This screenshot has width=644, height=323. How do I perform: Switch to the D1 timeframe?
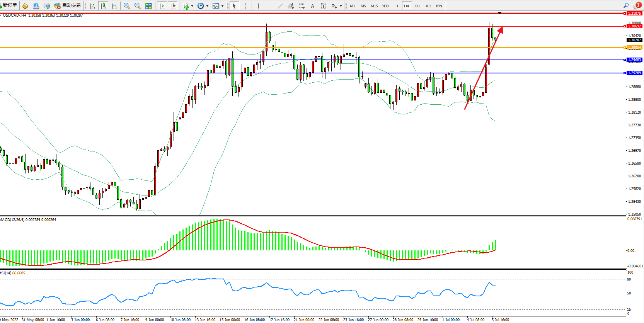417,6
